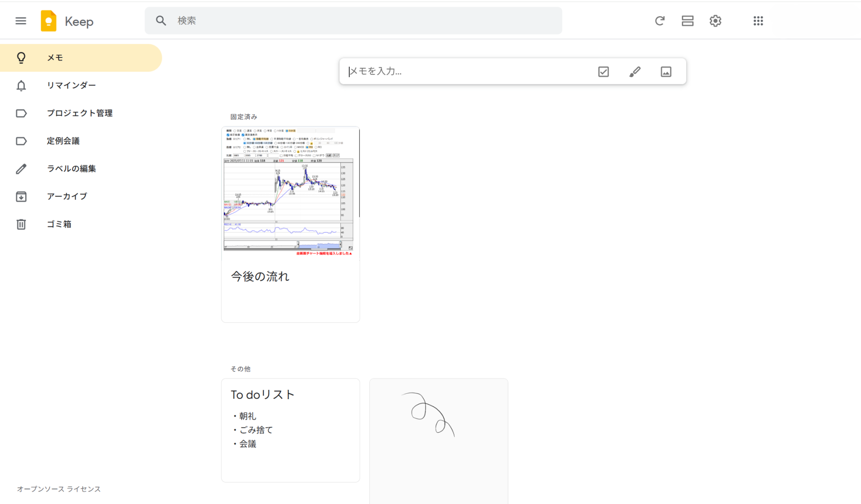
Task: Open the Keep settings gear
Action: (715, 21)
